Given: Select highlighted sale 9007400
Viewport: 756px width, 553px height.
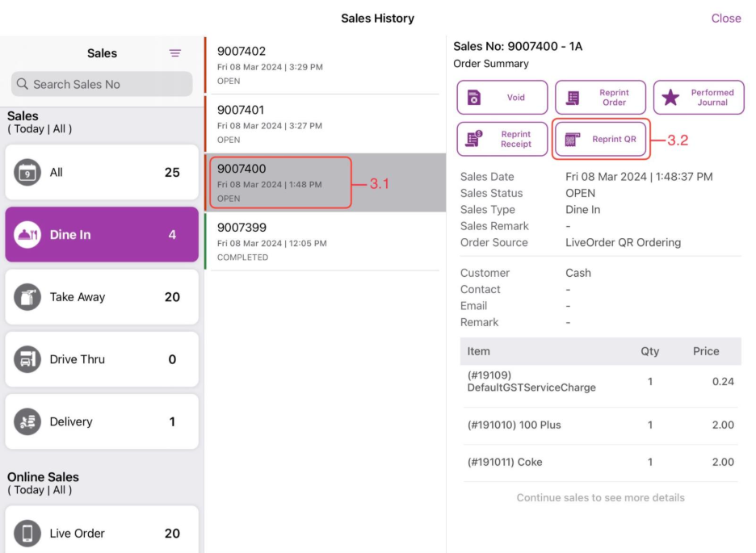Looking at the screenshot, I should coord(325,183).
